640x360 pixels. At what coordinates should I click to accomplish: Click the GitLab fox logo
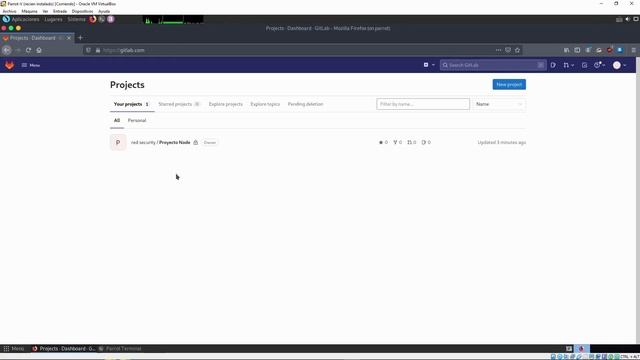[9, 65]
